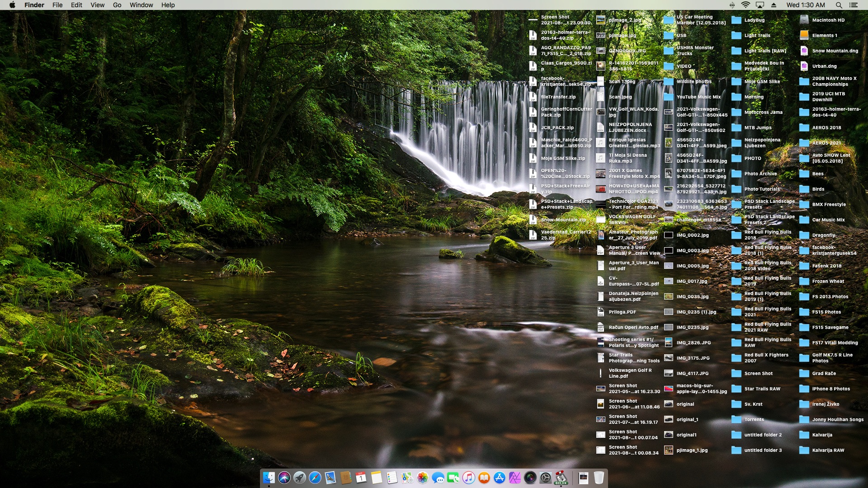Viewport: 868px width, 488px height.
Task: Open App Store in the Dock
Action: click(500, 478)
